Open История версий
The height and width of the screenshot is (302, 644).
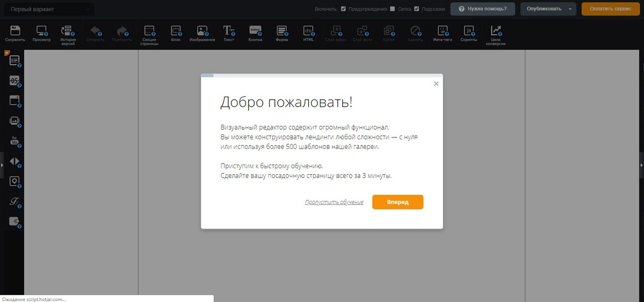(67, 30)
